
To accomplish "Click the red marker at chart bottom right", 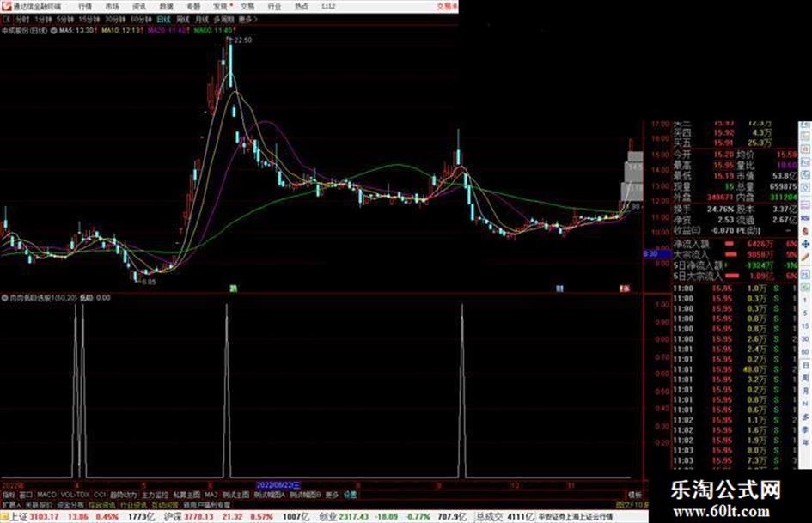I will click(x=625, y=289).
